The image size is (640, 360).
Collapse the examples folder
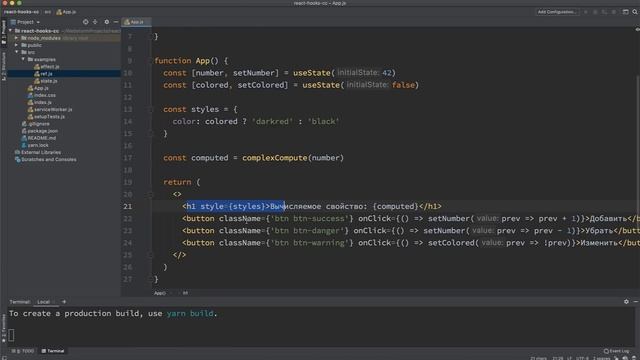(x=23, y=59)
